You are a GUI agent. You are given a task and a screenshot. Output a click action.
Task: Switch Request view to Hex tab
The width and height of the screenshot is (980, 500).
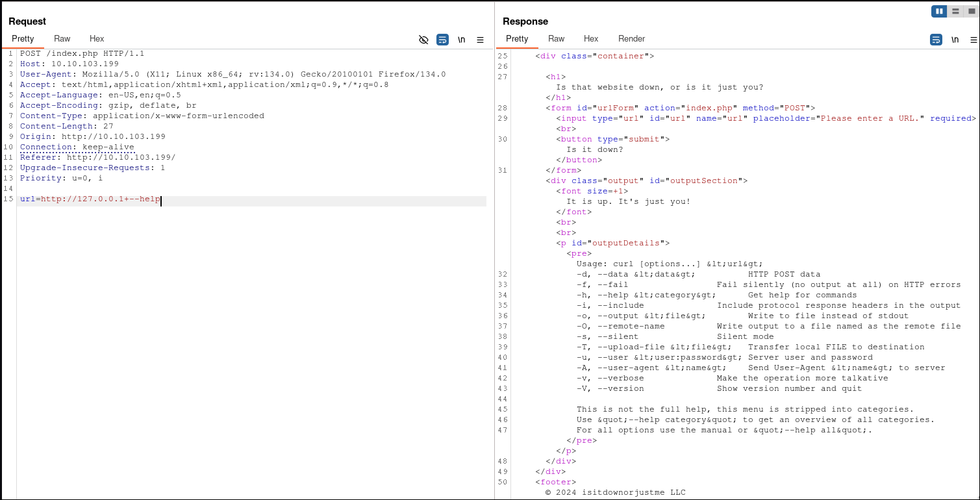97,39
